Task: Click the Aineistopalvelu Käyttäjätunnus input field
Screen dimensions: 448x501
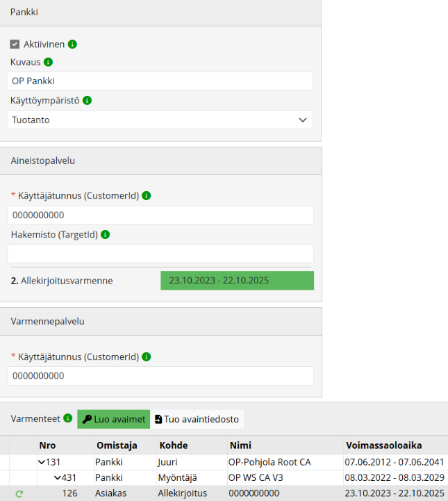Action: 160,215
